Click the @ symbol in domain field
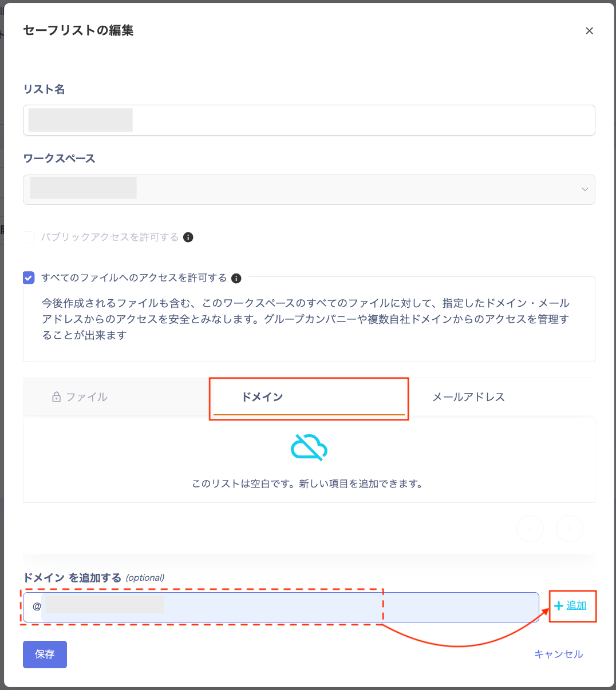 coord(37,606)
